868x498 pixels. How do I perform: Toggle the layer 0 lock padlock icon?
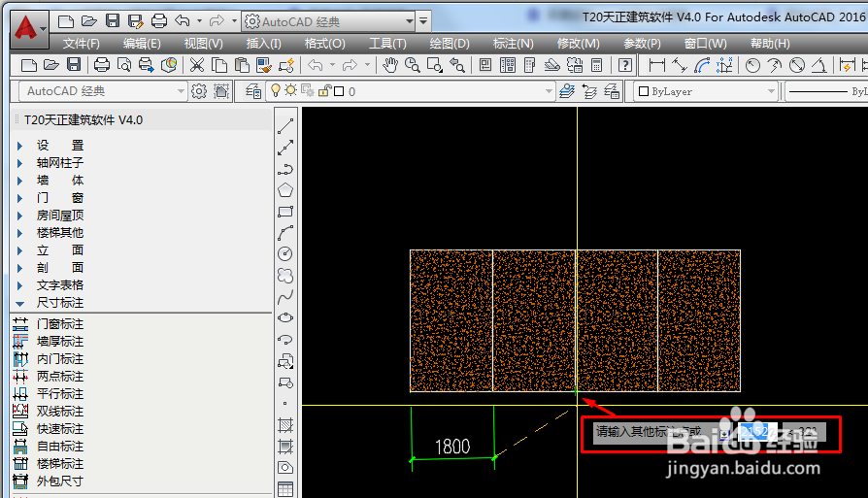324,90
